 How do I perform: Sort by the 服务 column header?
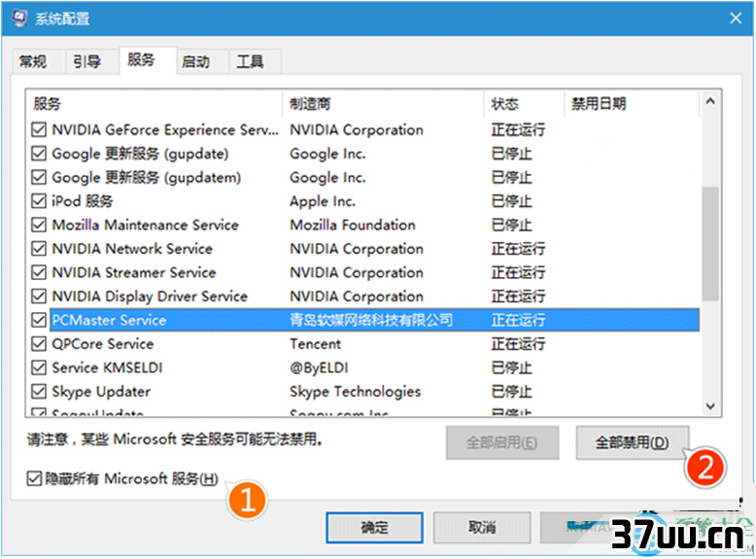pos(154,104)
